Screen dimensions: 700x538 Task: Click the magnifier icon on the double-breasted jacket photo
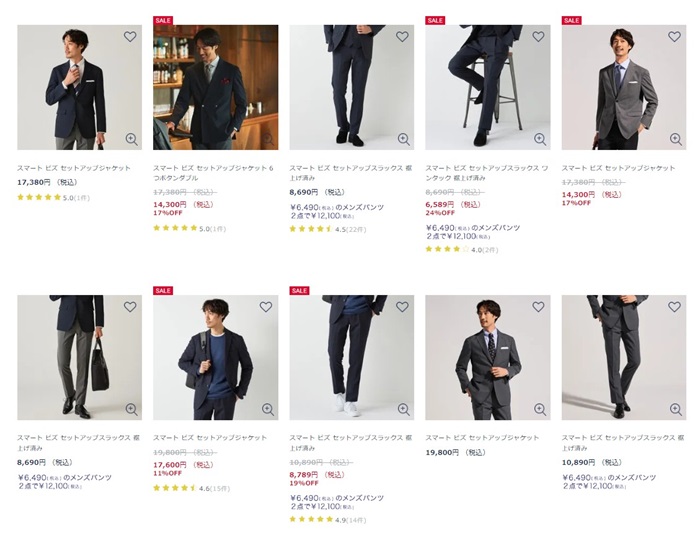tap(267, 139)
